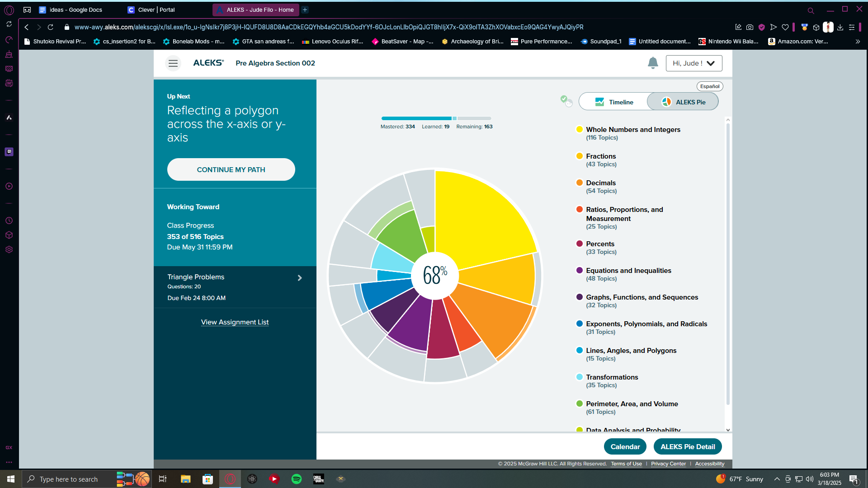Click the address bar URL field
This screenshot has height=488, width=868.
[329, 27]
